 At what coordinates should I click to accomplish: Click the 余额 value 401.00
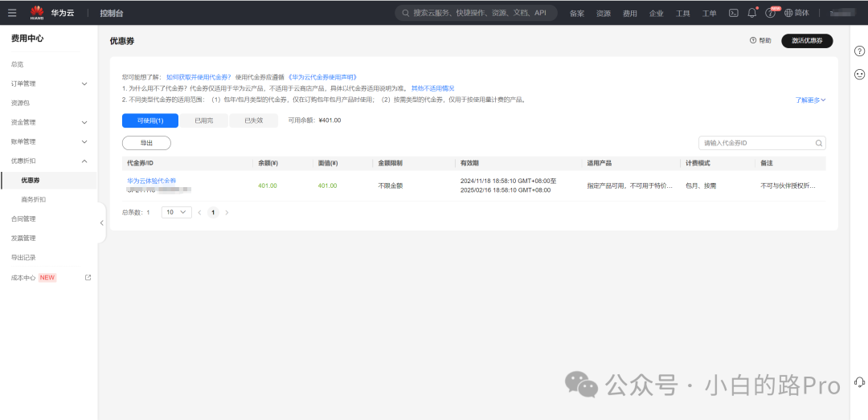click(x=268, y=186)
